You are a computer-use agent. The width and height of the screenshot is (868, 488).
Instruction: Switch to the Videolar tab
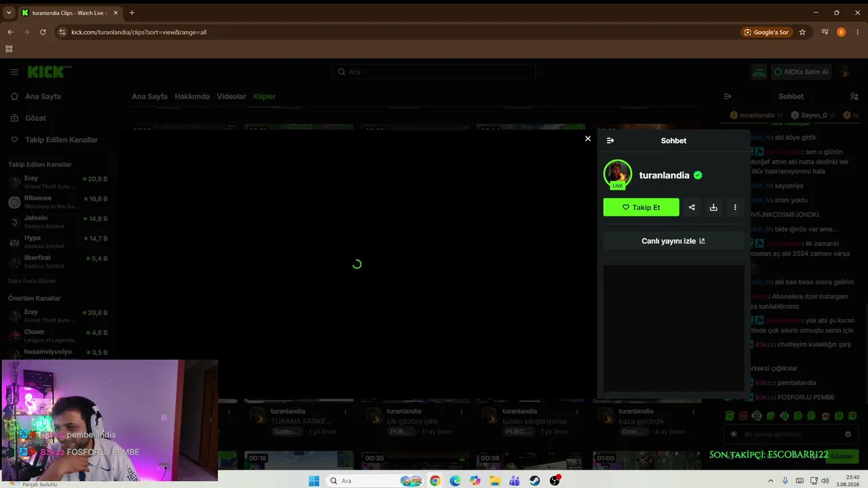click(231, 96)
